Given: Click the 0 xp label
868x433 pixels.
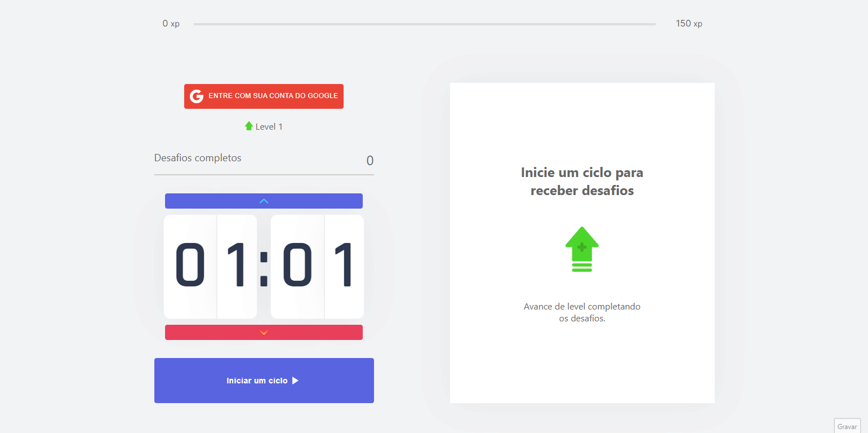Looking at the screenshot, I should pyautogui.click(x=171, y=24).
